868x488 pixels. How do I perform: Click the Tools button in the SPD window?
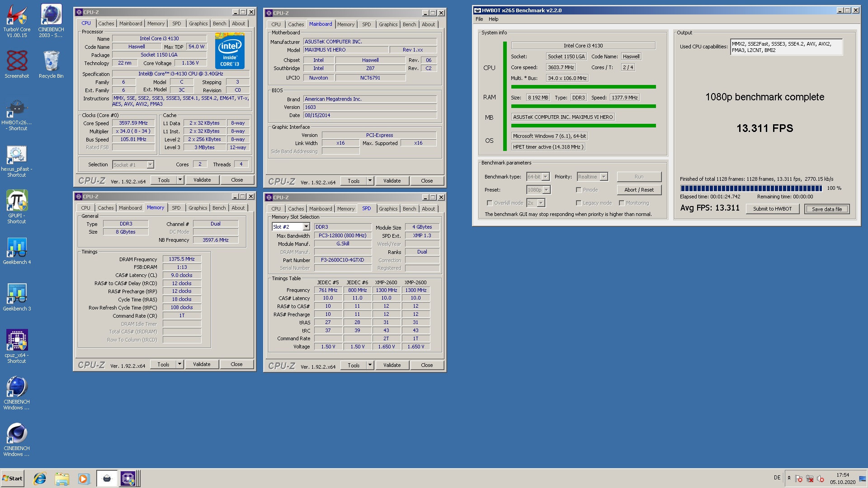354,365
